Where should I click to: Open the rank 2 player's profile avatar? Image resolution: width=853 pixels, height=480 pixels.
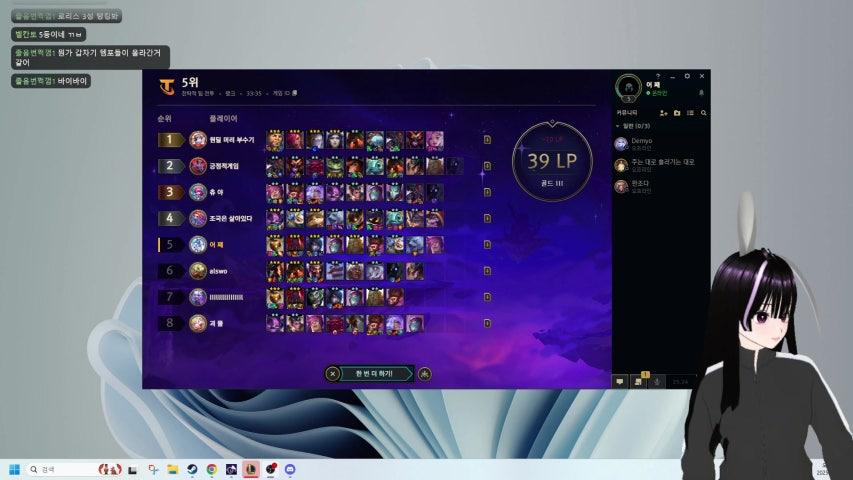click(x=197, y=166)
